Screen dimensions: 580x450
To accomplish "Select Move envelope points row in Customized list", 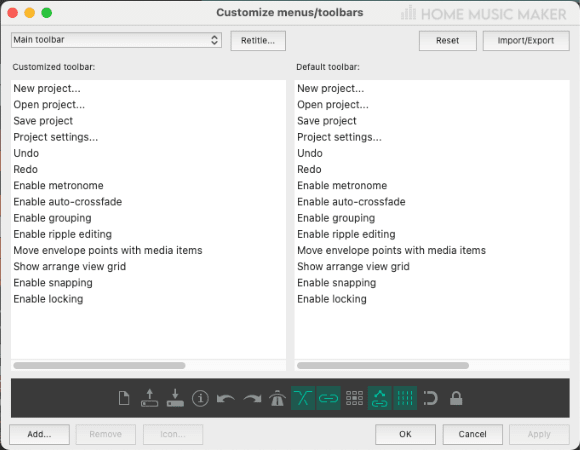I will click(148, 250).
